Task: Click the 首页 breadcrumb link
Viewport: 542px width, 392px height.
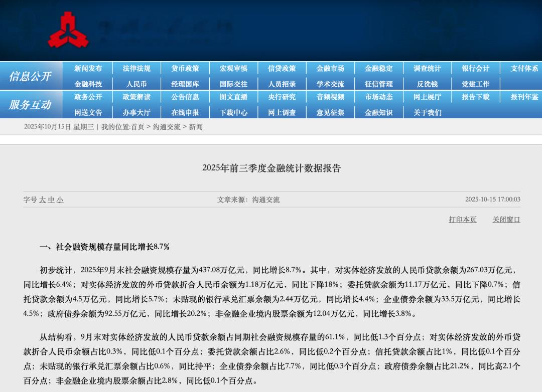Action: click(x=138, y=127)
